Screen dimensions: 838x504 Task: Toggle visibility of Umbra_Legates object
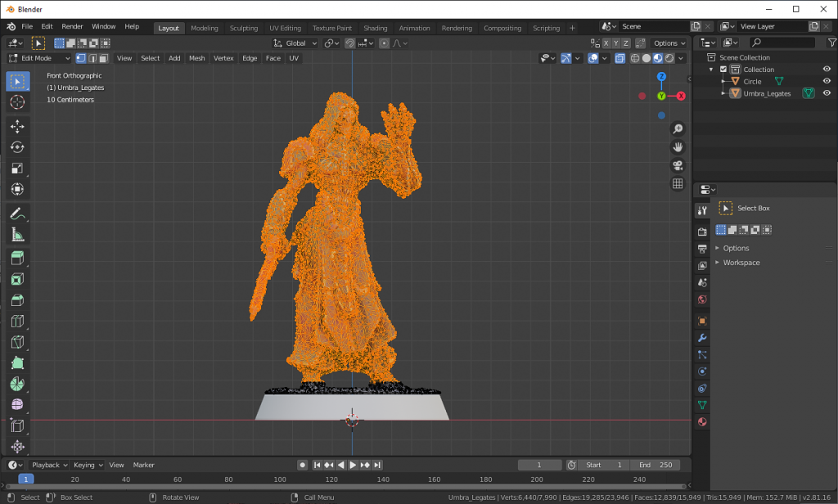point(826,92)
